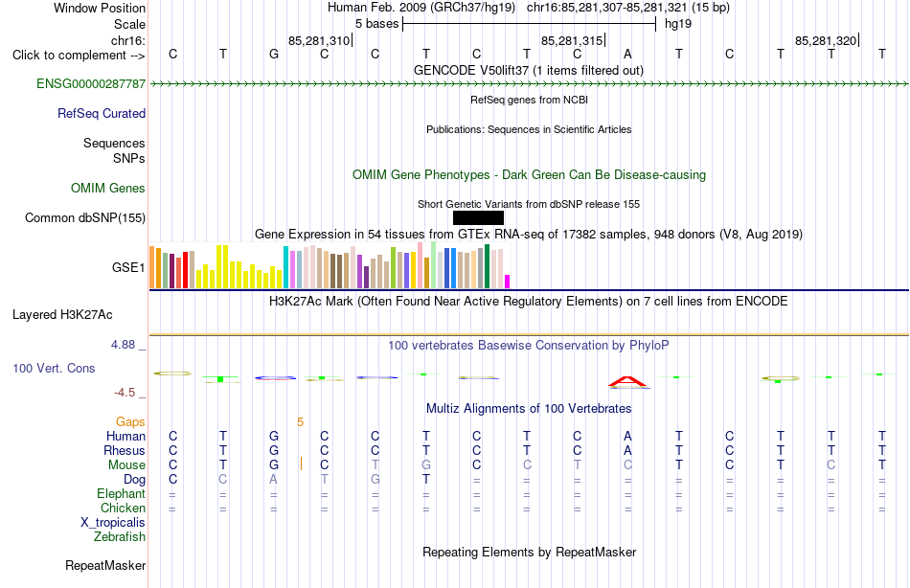Click the A base in the top sequence row
Viewport: 910px width, 588px height.
click(627, 55)
